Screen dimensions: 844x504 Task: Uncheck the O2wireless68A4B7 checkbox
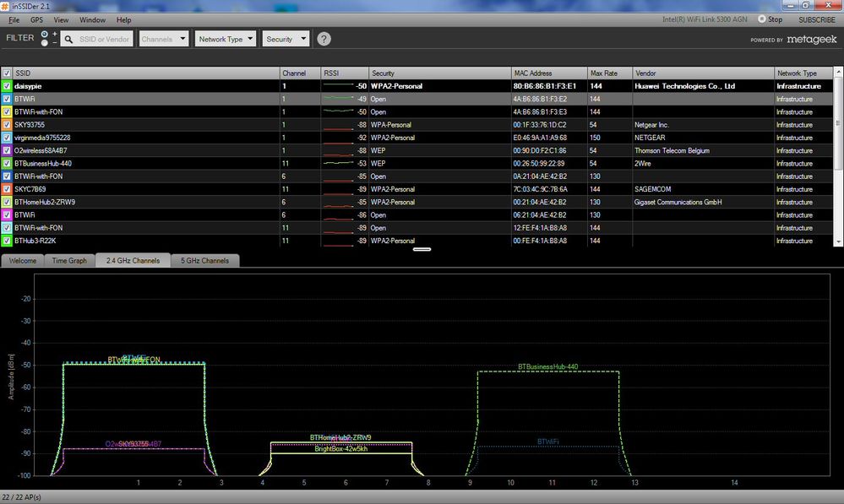click(x=7, y=150)
